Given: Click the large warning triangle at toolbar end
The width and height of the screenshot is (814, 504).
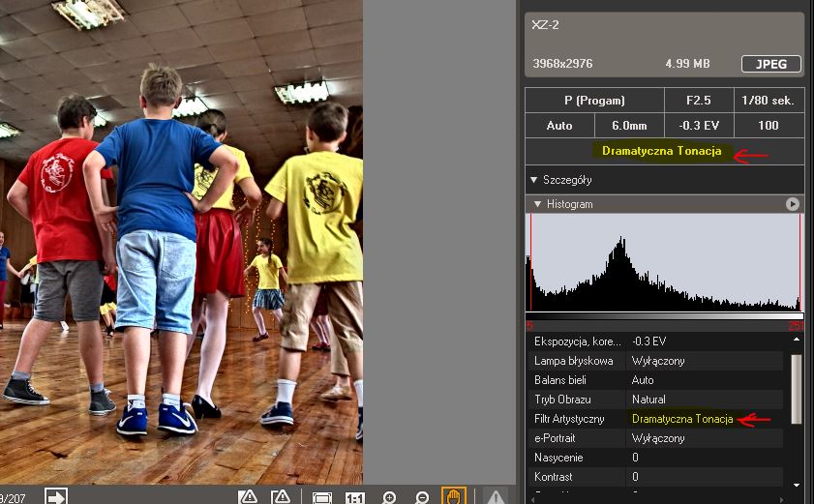Looking at the screenshot, I should pyautogui.click(x=496, y=497).
